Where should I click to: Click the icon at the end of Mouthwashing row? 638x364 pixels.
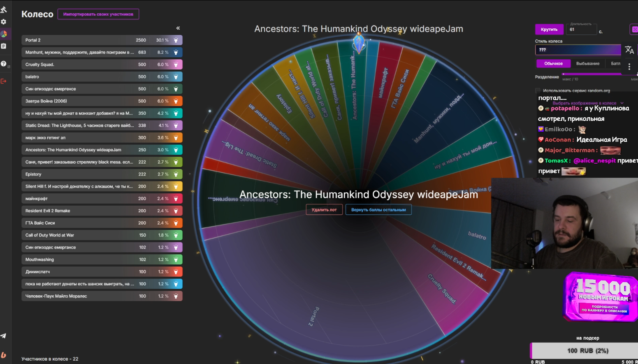176,260
